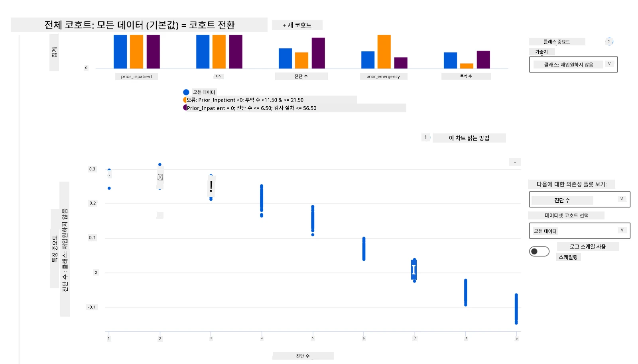Click the orange error cohort legend marker
The height and width of the screenshot is (364, 638).
185,100
